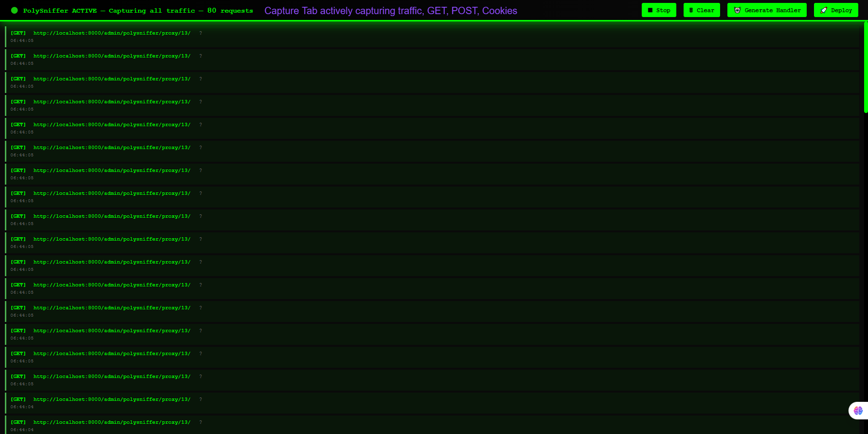Deploy the captured handler
The image size is (868, 434).
pyautogui.click(x=836, y=10)
